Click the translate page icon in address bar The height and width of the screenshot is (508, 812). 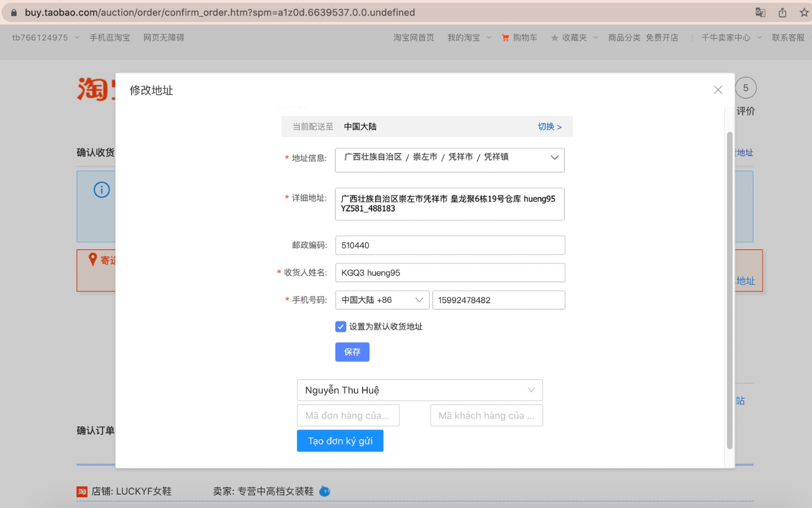coord(760,13)
